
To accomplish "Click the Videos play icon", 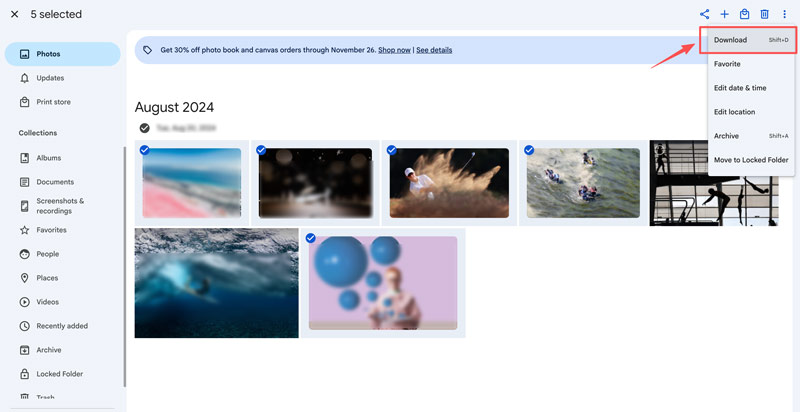I will pyautogui.click(x=24, y=302).
